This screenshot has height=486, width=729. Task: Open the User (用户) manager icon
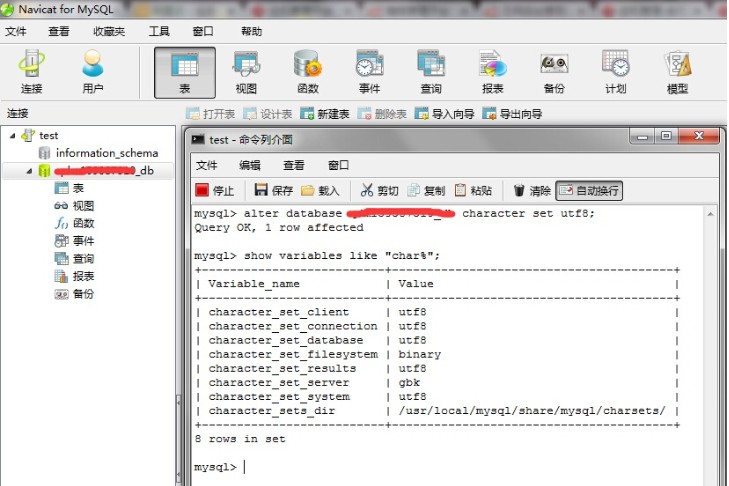(93, 72)
